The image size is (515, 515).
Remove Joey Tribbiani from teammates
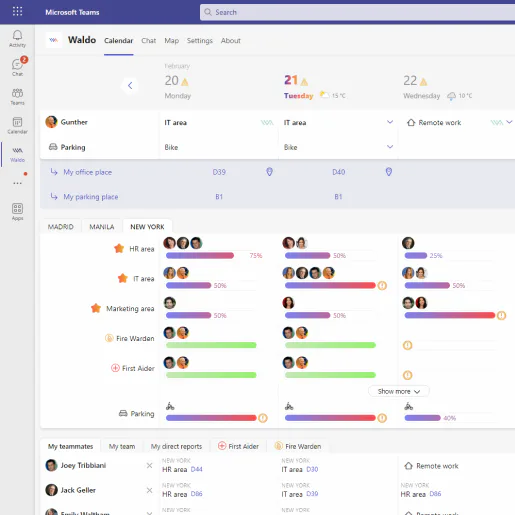(x=149, y=465)
